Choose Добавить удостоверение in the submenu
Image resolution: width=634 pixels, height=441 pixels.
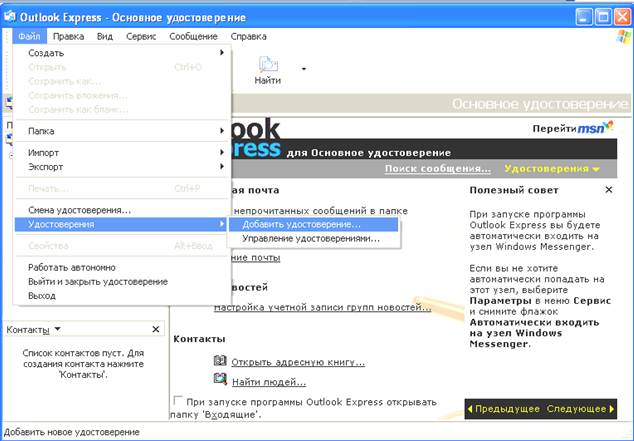pos(314,224)
